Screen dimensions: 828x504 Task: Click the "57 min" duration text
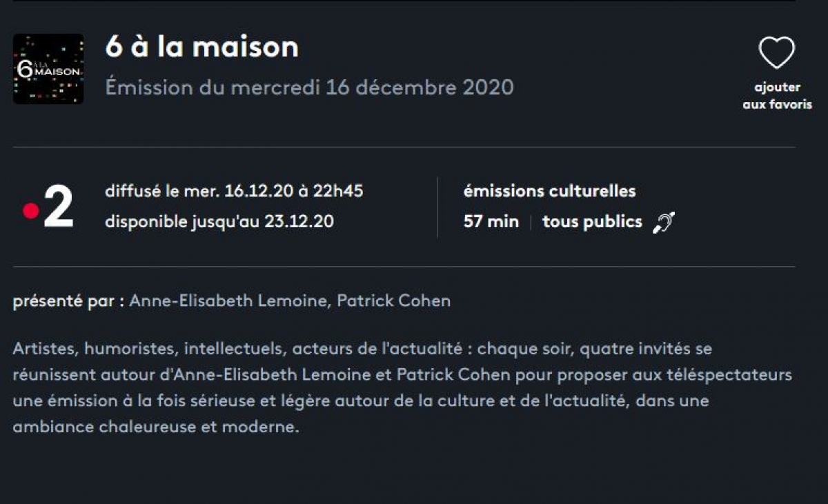491,222
